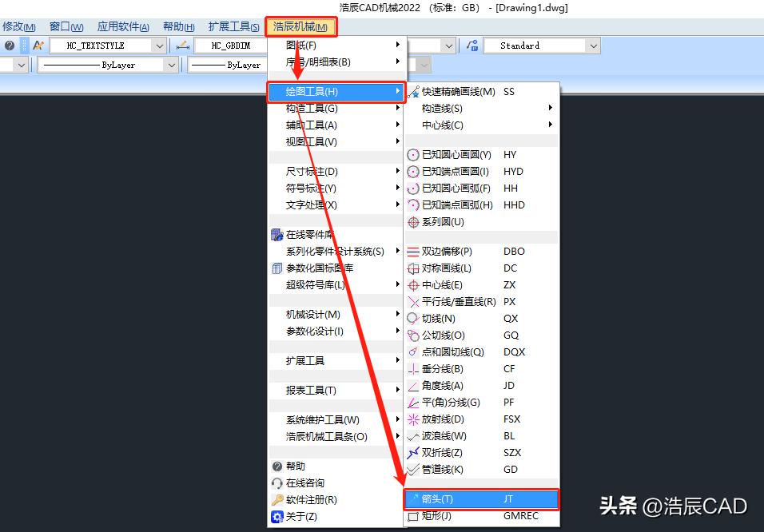Click the 帮助 menu on the menu bar
Screen dimensions: 764x532
(177, 26)
